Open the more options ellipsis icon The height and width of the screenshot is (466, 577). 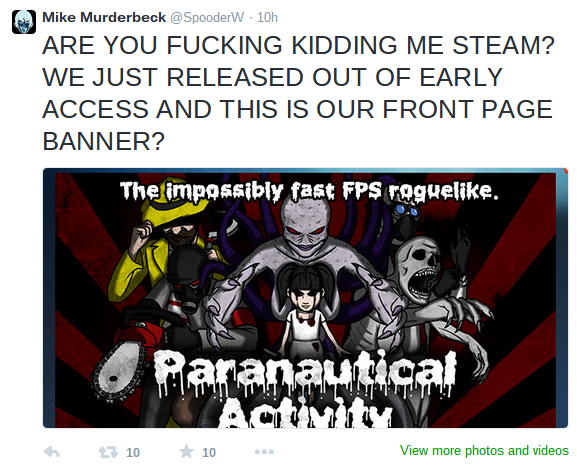(x=264, y=452)
